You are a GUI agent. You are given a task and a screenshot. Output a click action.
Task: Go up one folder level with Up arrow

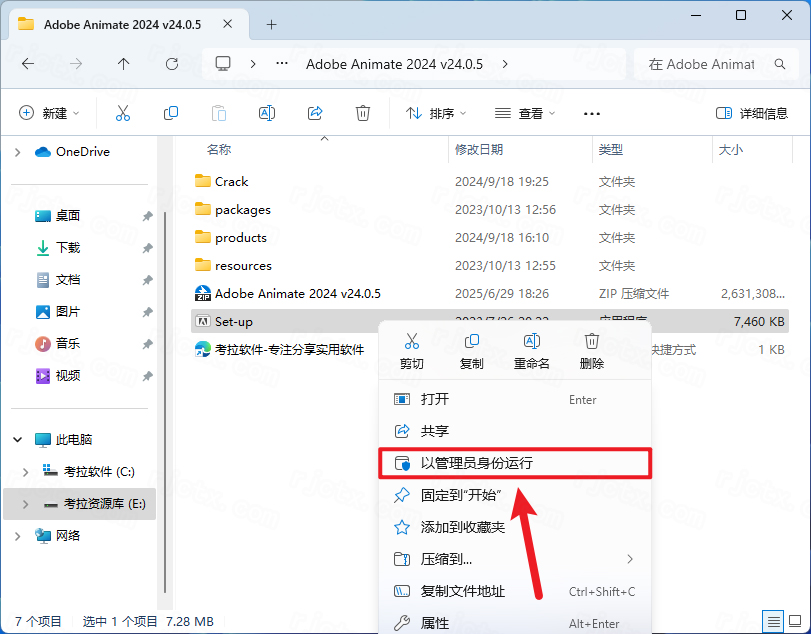tap(124, 64)
